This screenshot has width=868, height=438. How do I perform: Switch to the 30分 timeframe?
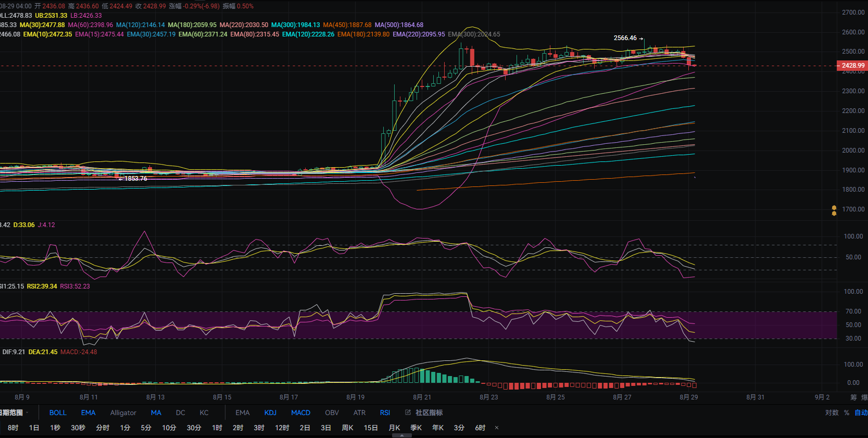coord(194,428)
